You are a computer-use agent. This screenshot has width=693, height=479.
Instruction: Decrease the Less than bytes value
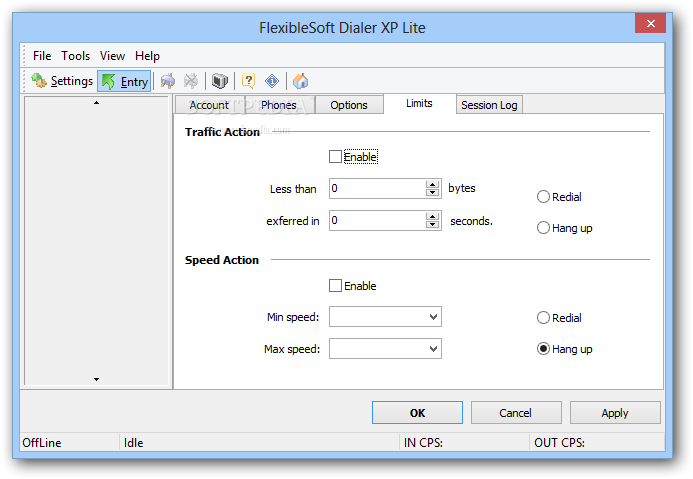(433, 193)
